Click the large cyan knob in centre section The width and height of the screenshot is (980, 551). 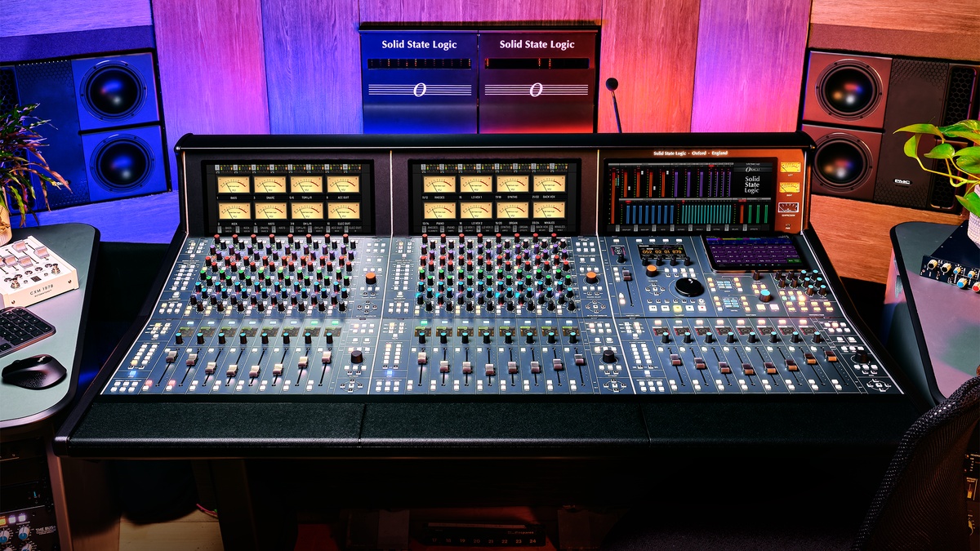(767, 295)
